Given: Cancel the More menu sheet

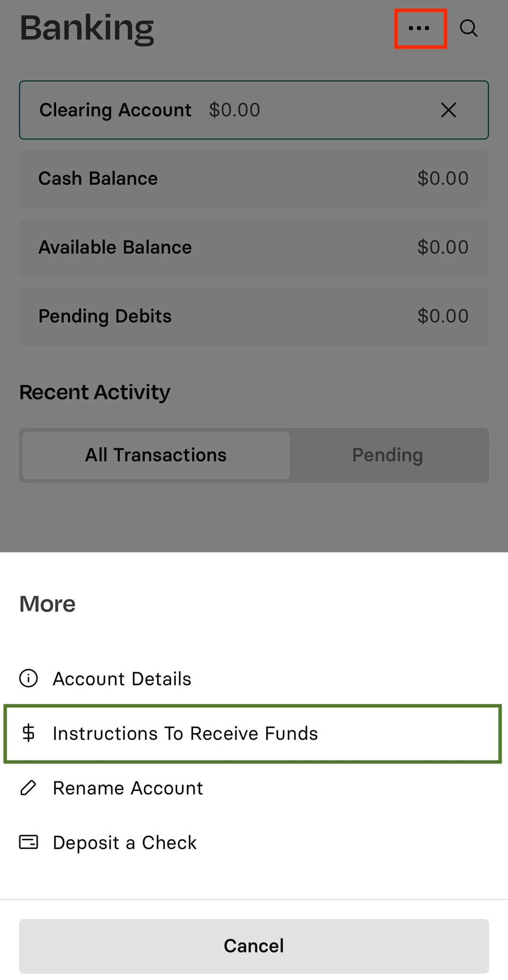Looking at the screenshot, I should point(254,946).
